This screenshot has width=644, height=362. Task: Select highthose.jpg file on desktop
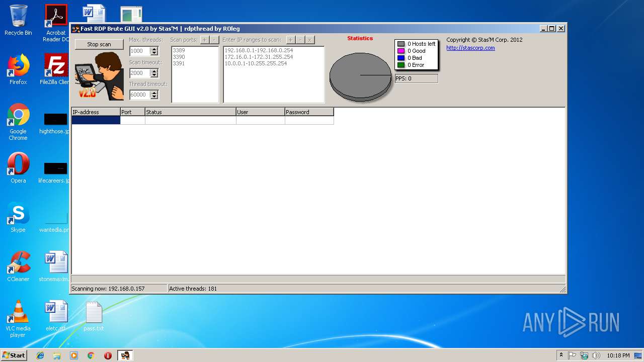pos(55,124)
